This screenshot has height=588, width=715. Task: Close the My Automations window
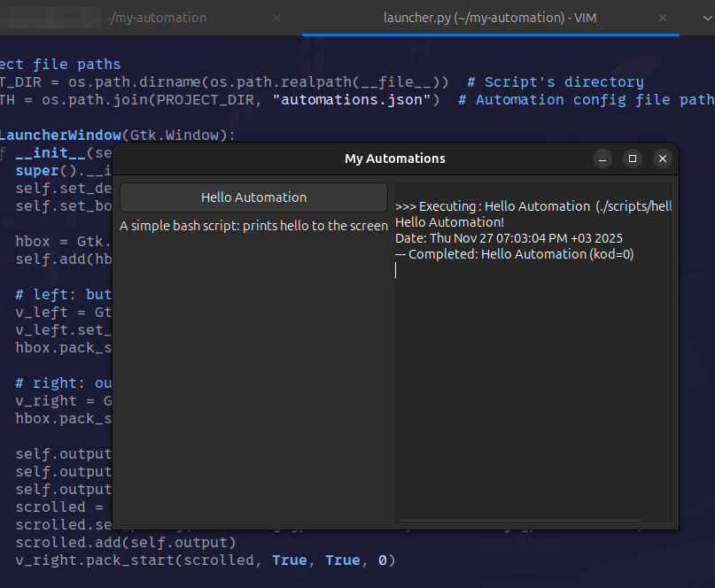point(663,159)
